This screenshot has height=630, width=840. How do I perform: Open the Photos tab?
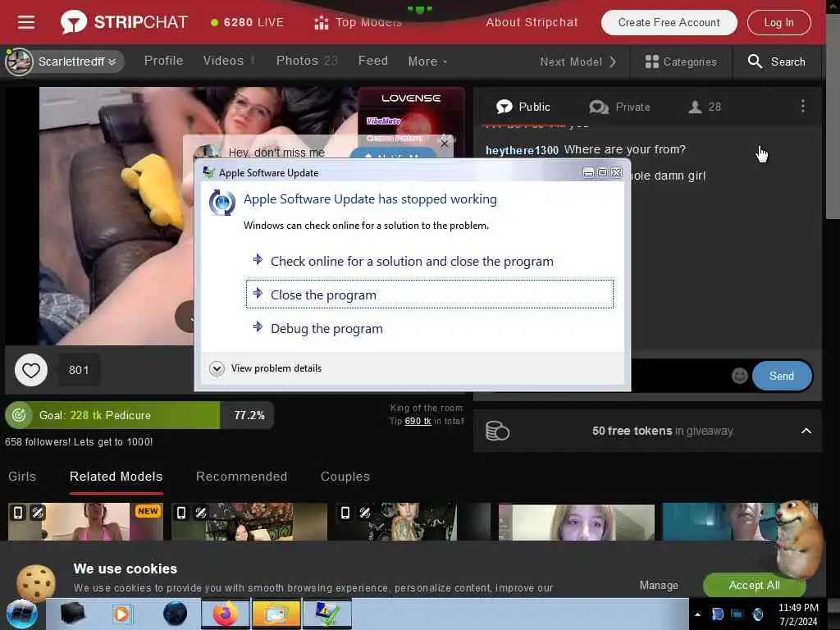pyautogui.click(x=307, y=61)
